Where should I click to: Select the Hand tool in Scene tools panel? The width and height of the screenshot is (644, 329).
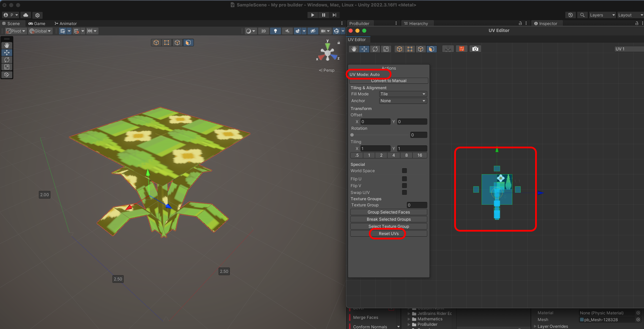point(7,45)
